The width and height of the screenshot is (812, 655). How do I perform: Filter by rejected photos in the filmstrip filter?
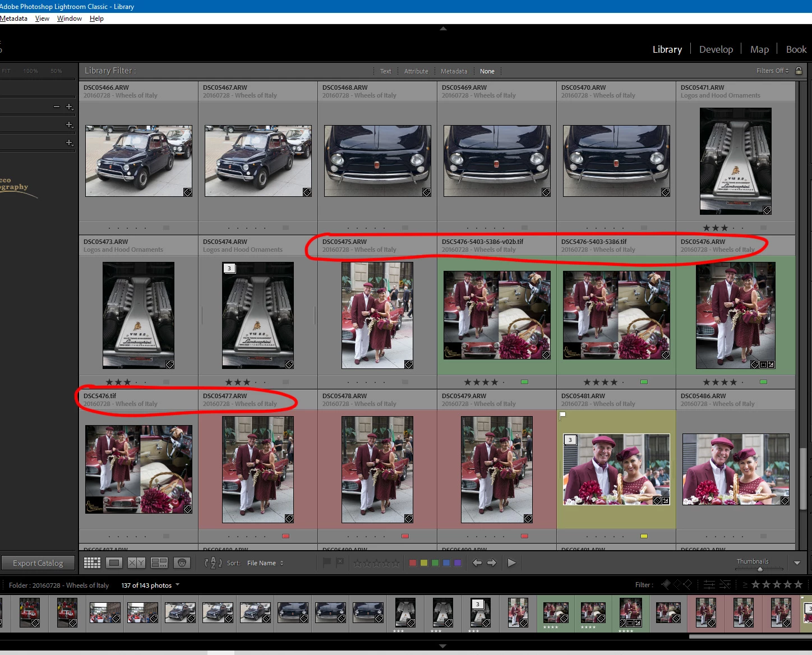tap(688, 584)
